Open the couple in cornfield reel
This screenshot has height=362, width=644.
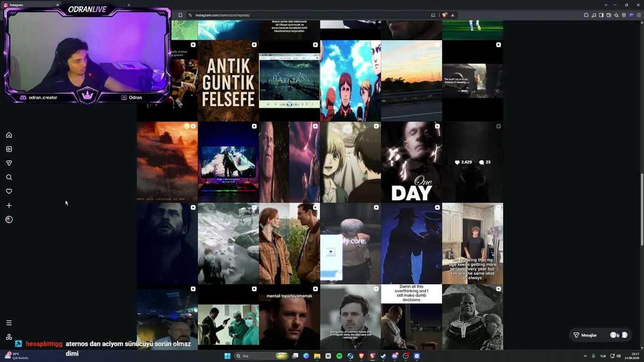(x=289, y=244)
